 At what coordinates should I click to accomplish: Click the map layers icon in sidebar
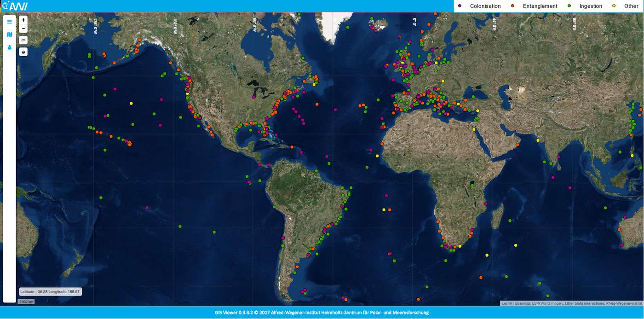(x=9, y=35)
